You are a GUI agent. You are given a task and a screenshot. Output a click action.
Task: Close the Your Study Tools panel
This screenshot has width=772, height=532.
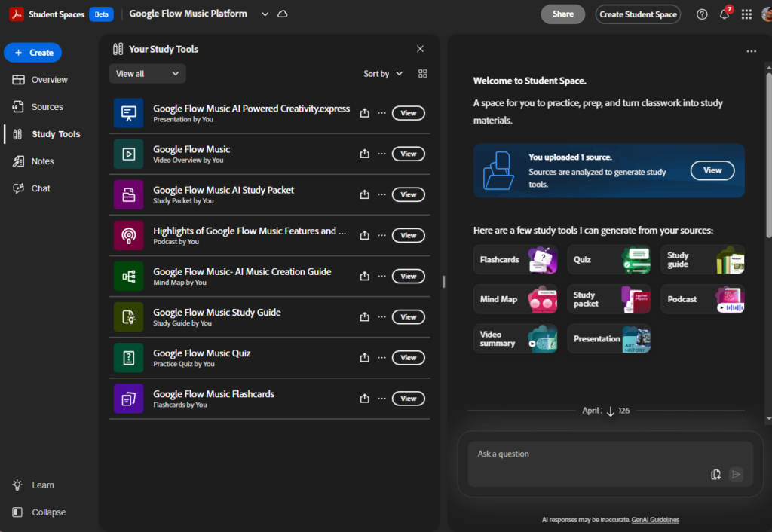coord(420,49)
